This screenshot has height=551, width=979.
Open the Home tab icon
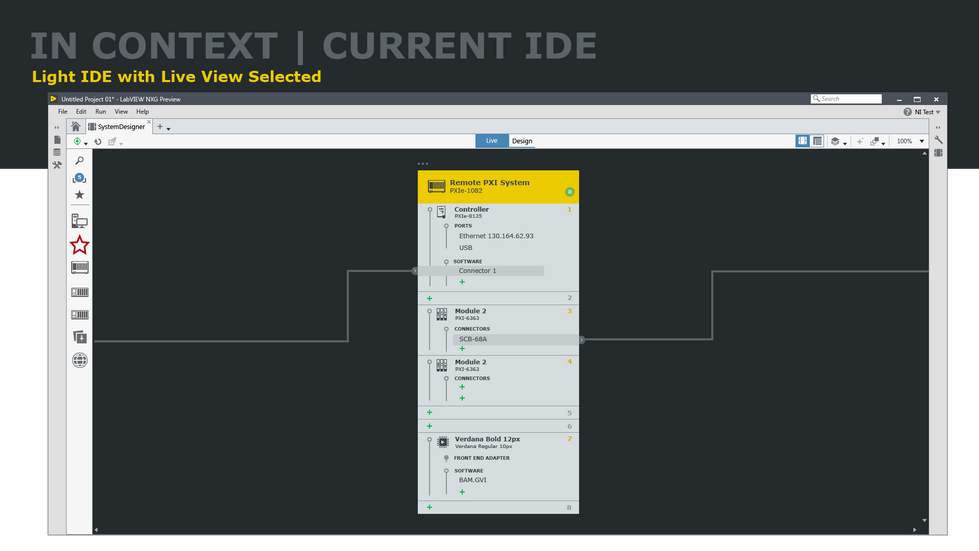point(76,127)
